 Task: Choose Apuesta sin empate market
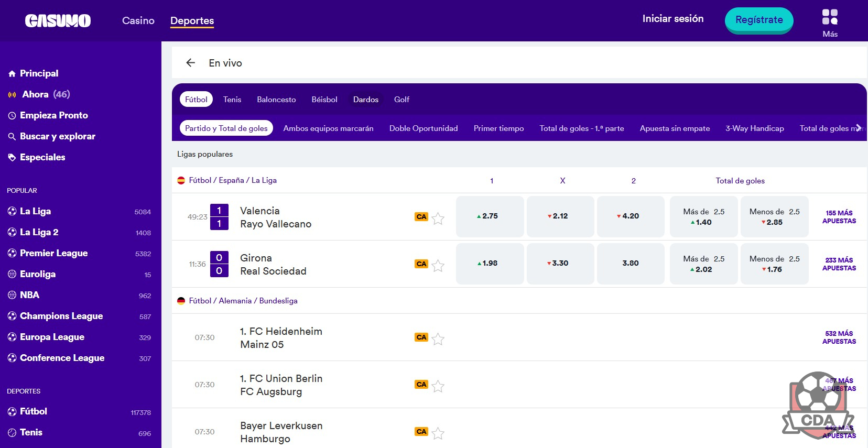click(675, 128)
